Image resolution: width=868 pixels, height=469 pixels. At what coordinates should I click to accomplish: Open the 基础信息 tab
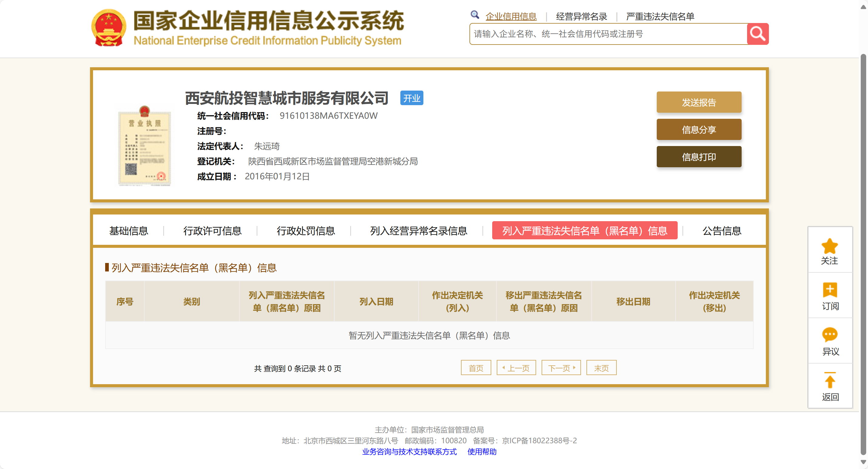point(129,231)
